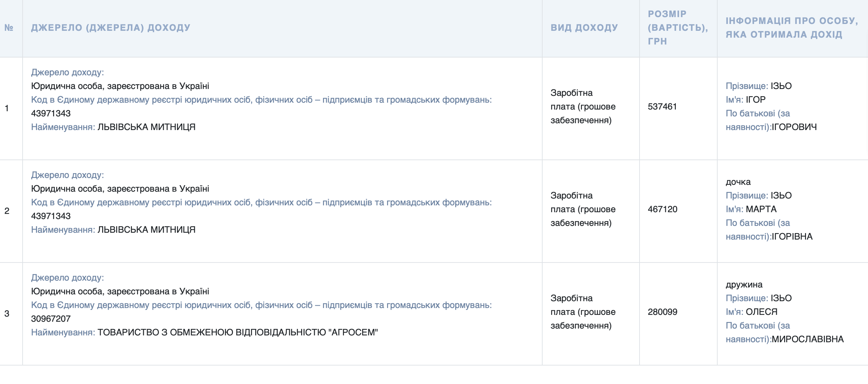Select «Заробітна плата (грошове забезпечення)» in row 1
Image resolution: width=868 pixels, height=384 pixels.
tap(582, 107)
